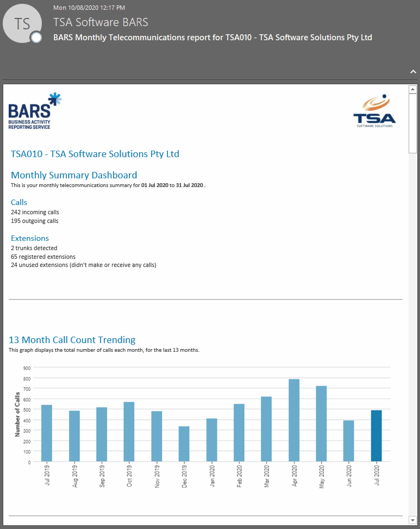Click the Apr 2020 bar
420x529 pixels.
click(294, 420)
